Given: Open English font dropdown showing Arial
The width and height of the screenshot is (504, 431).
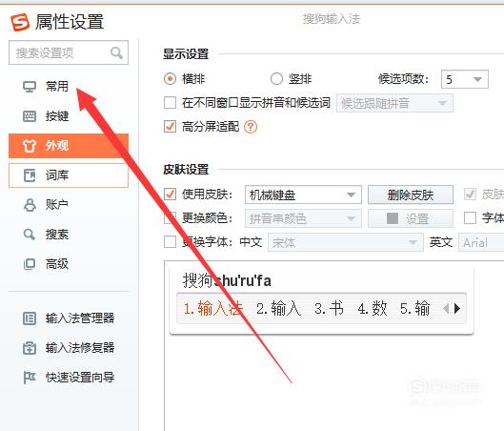Looking at the screenshot, I should pos(481,242).
